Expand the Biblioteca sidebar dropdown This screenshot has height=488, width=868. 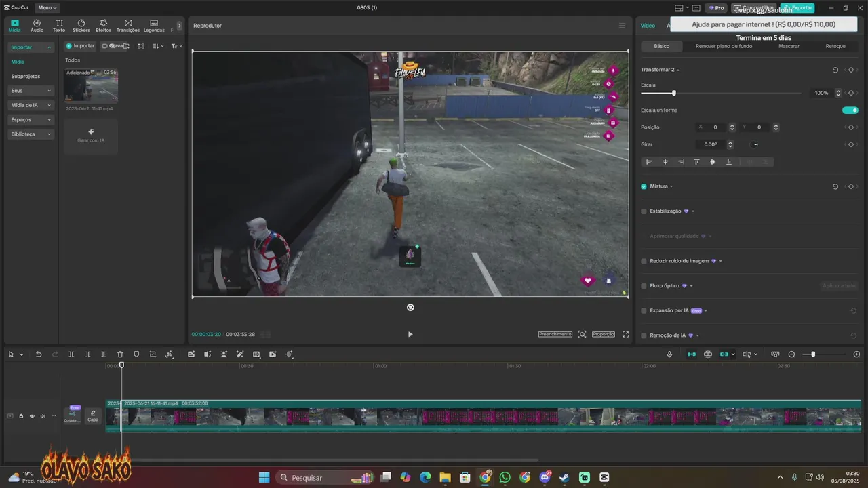[31, 134]
